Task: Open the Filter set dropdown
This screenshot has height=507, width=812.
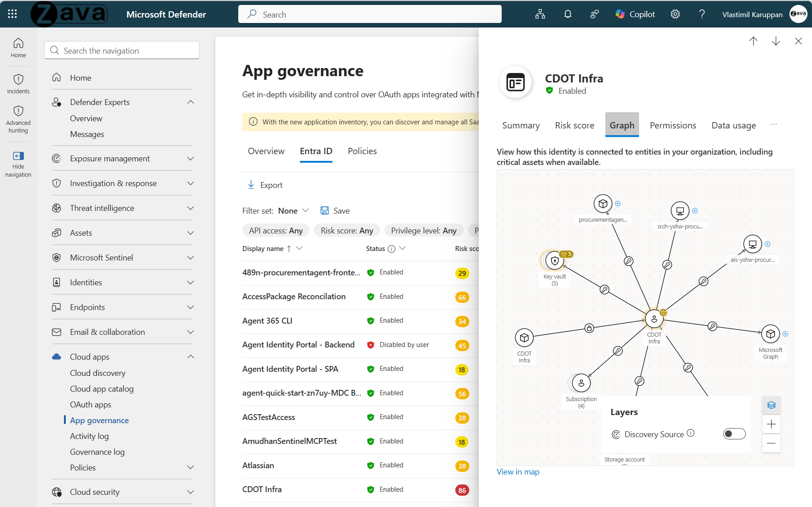Action: coord(294,211)
